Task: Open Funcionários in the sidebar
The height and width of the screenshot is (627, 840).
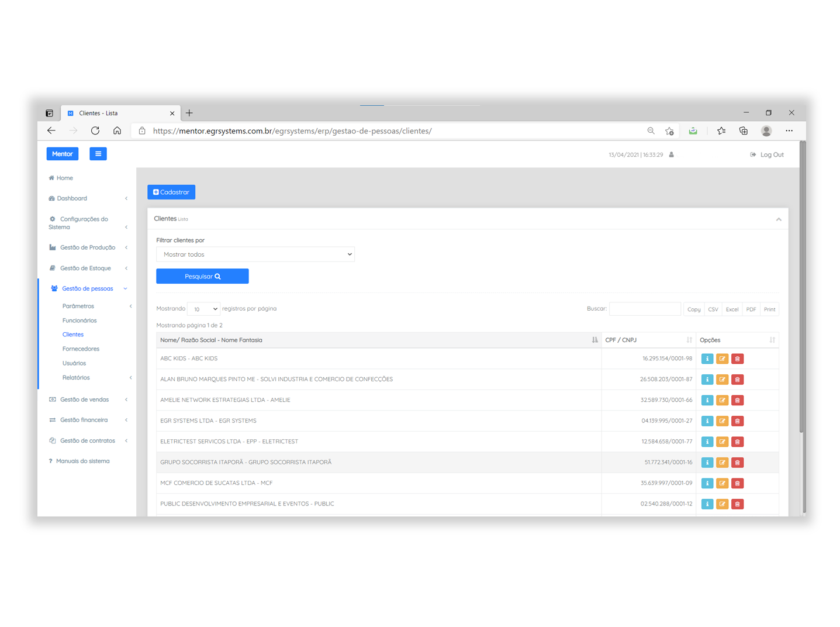Action: pyautogui.click(x=79, y=321)
